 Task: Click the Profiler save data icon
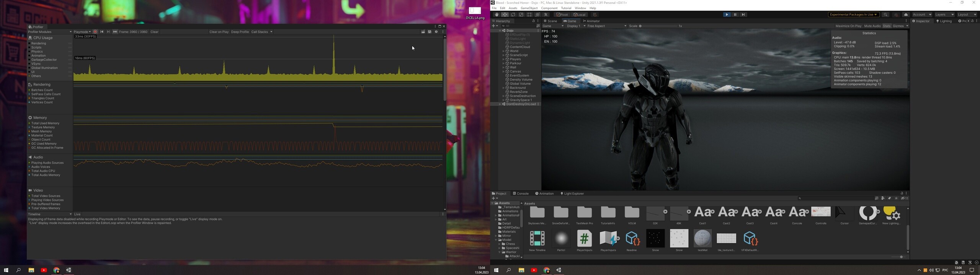(x=430, y=32)
